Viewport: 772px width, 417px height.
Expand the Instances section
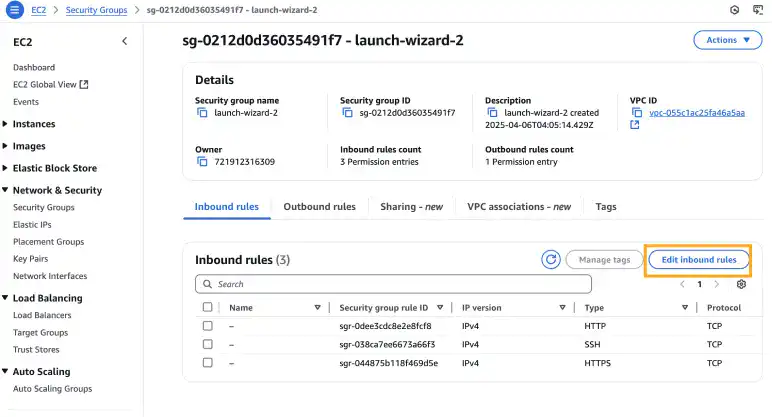coord(5,124)
